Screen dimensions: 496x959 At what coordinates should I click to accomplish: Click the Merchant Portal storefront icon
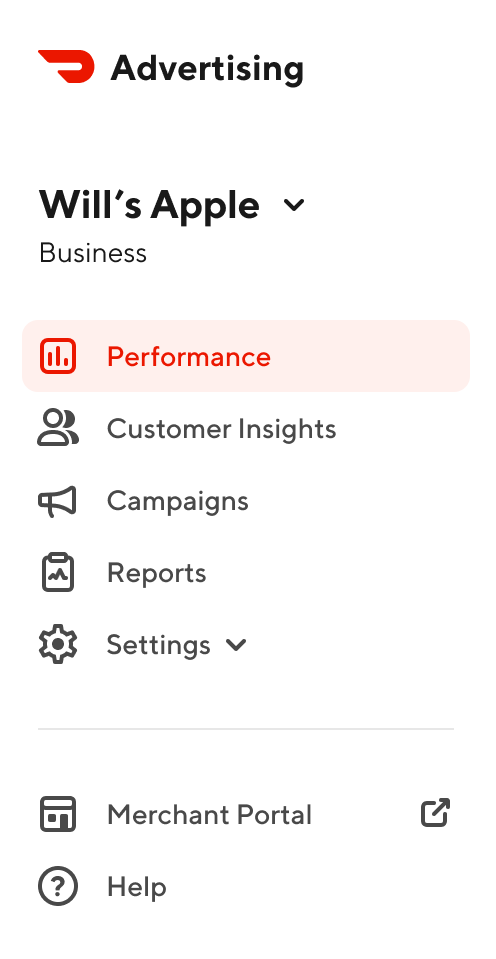coord(58,814)
